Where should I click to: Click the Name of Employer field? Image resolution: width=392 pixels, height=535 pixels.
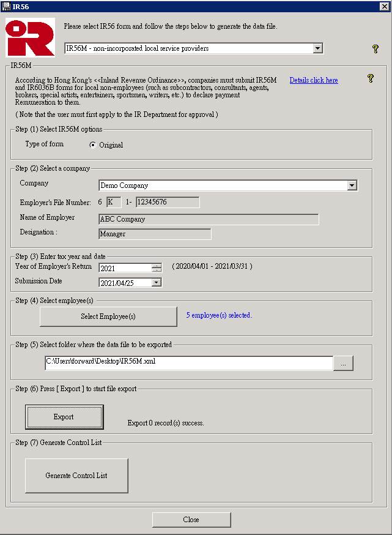pyautogui.click(x=208, y=219)
